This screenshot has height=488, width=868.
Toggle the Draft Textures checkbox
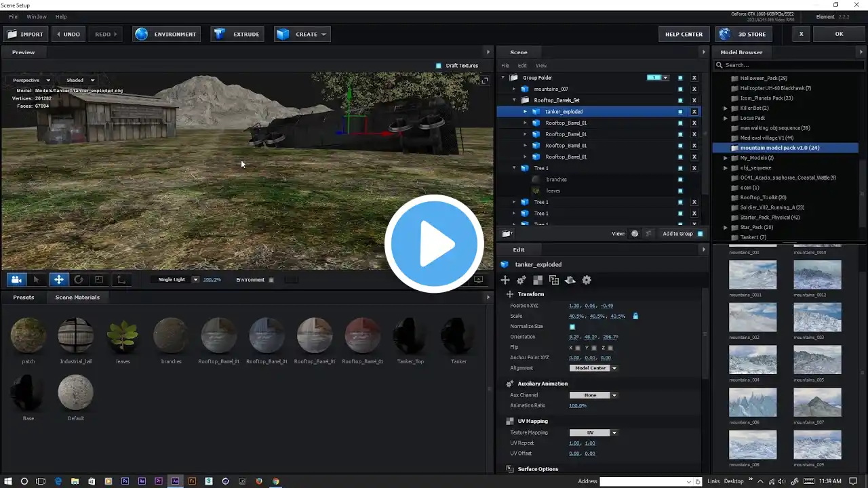[x=438, y=66]
